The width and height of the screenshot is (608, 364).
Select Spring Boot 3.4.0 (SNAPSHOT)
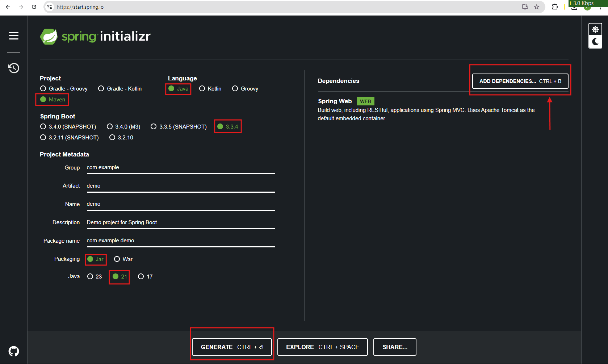click(x=68, y=127)
